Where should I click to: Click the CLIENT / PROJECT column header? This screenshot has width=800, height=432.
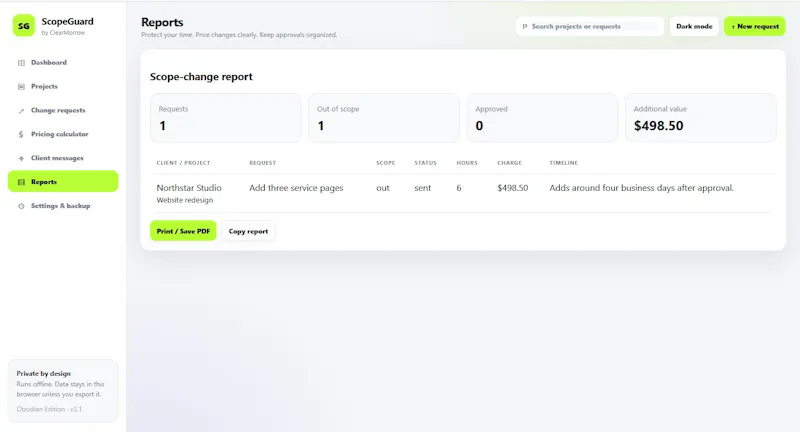183,163
